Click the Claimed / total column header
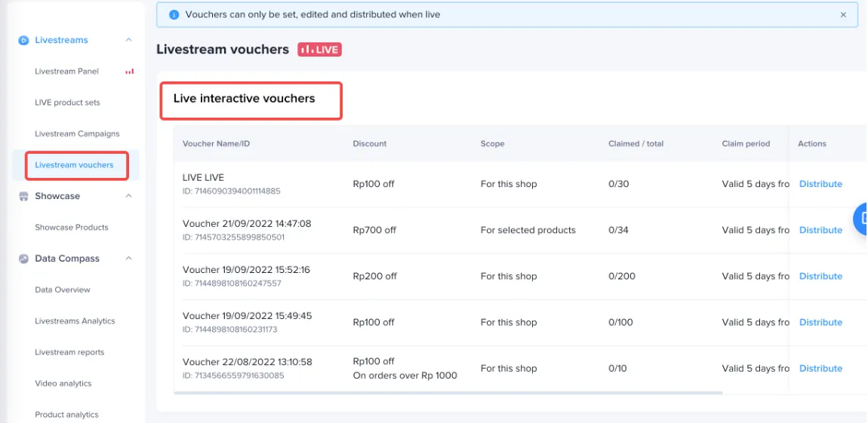Screen dimensions: 868x423 [x=636, y=144]
